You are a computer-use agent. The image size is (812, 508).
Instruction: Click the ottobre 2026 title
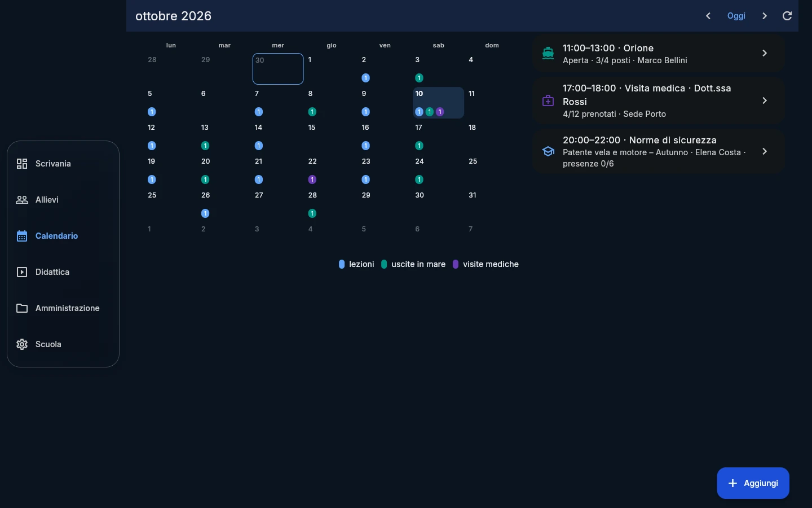(174, 16)
